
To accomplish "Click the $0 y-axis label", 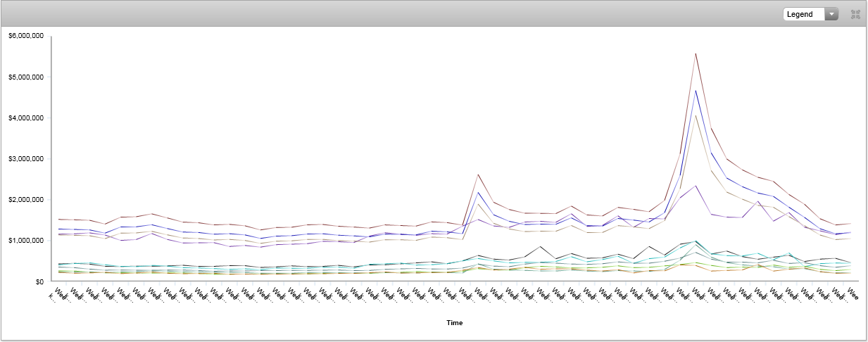I will point(39,281).
